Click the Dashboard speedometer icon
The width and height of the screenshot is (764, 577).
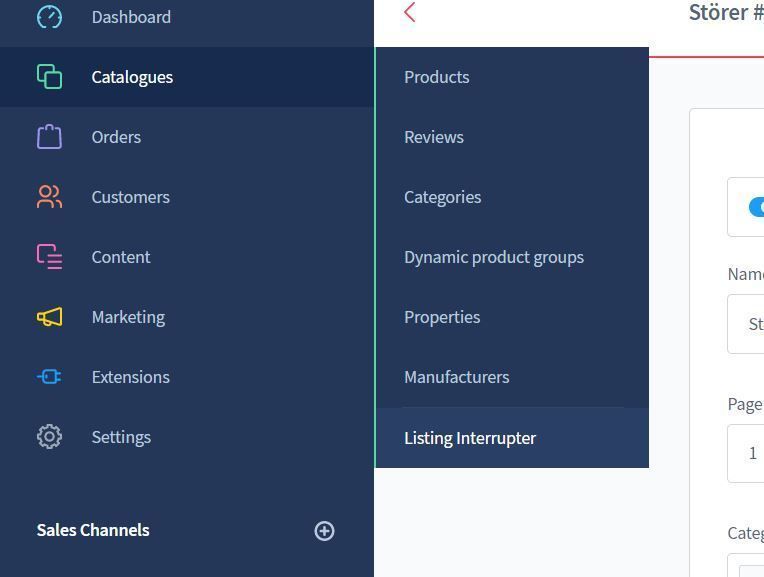49,17
